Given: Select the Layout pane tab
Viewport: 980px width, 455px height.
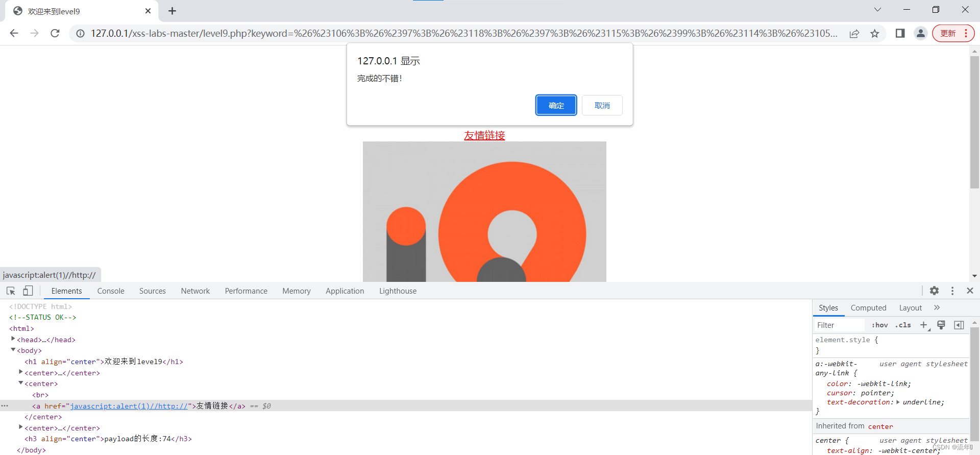Looking at the screenshot, I should click(911, 307).
